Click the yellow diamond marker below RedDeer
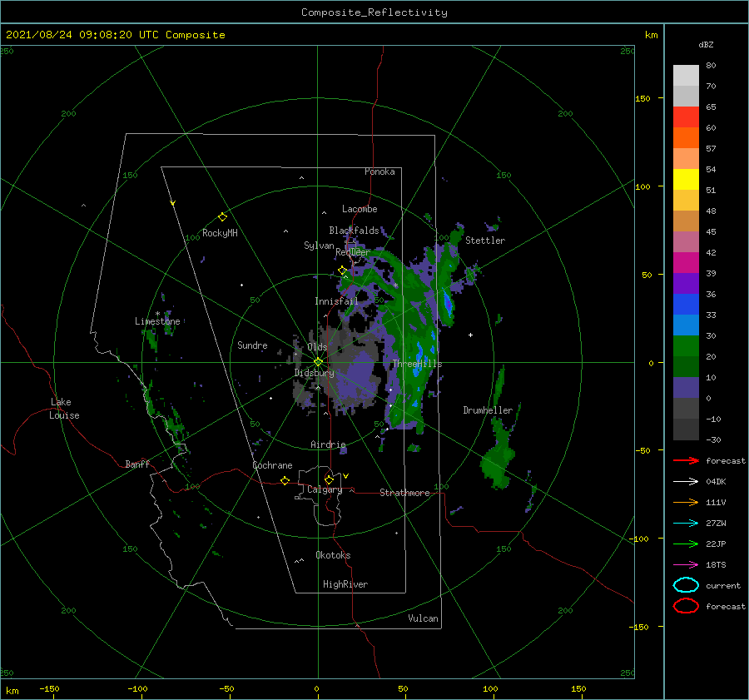 click(343, 271)
